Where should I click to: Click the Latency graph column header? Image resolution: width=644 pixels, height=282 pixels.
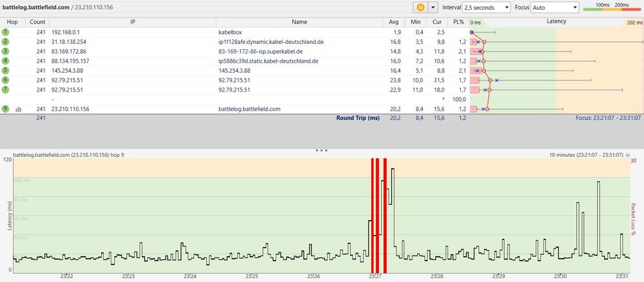pyautogui.click(x=556, y=22)
